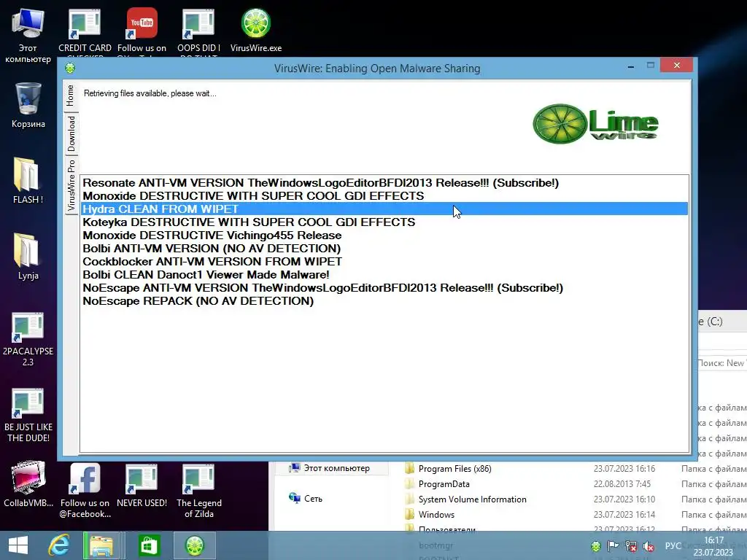
Task: Minimize the VirusWire window
Action: point(631,66)
